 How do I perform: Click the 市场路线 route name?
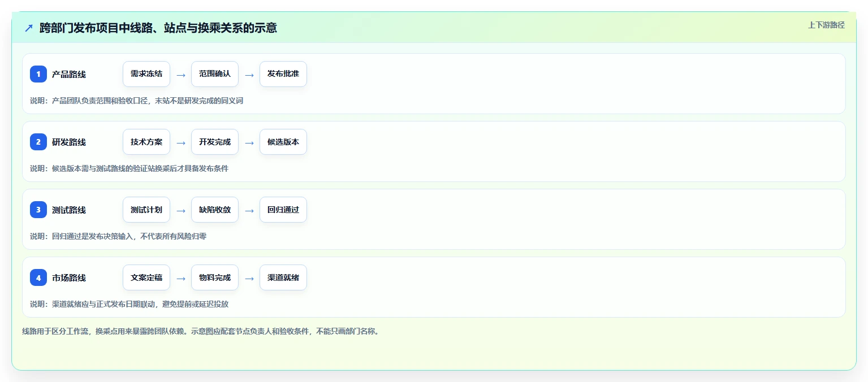tap(69, 277)
